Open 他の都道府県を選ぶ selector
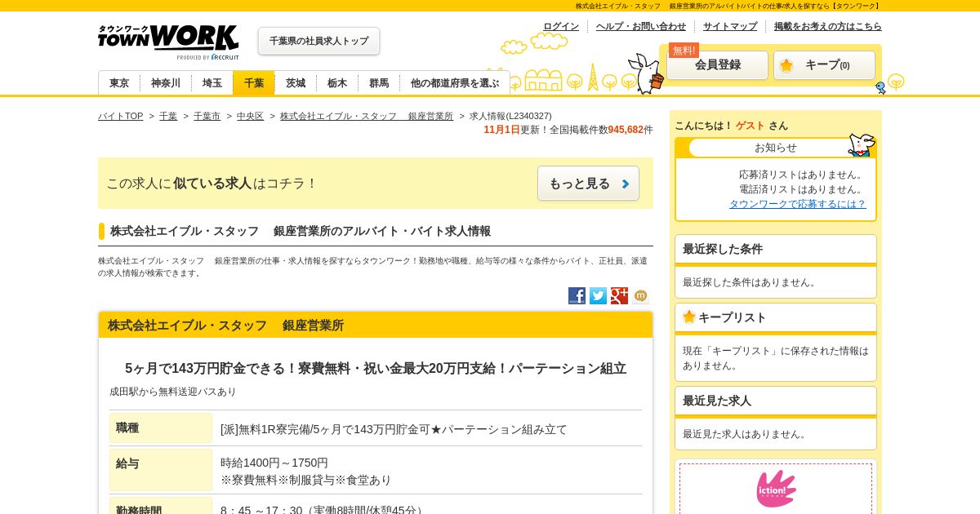Image resolution: width=980 pixels, height=514 pixels. pyautogui.click(x=455, y=83)
